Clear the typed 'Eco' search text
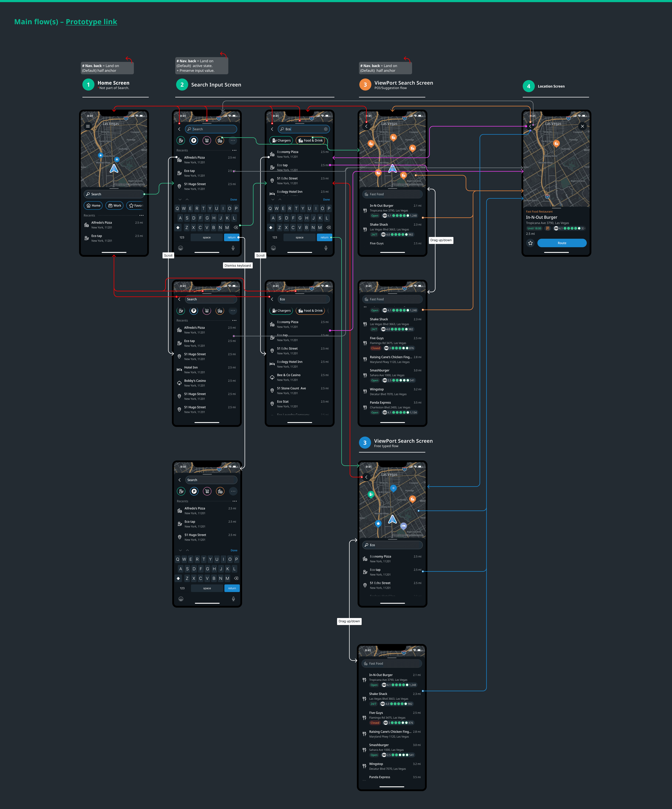Image resolution: width=672 pixels, height=809 pixels. click(x=326, y=129)
